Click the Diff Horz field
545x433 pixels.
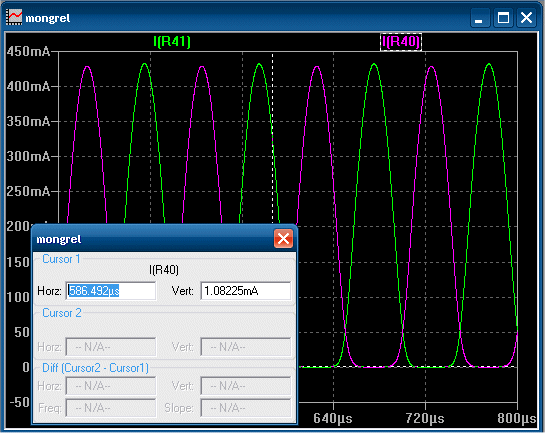tap(111, 386)
